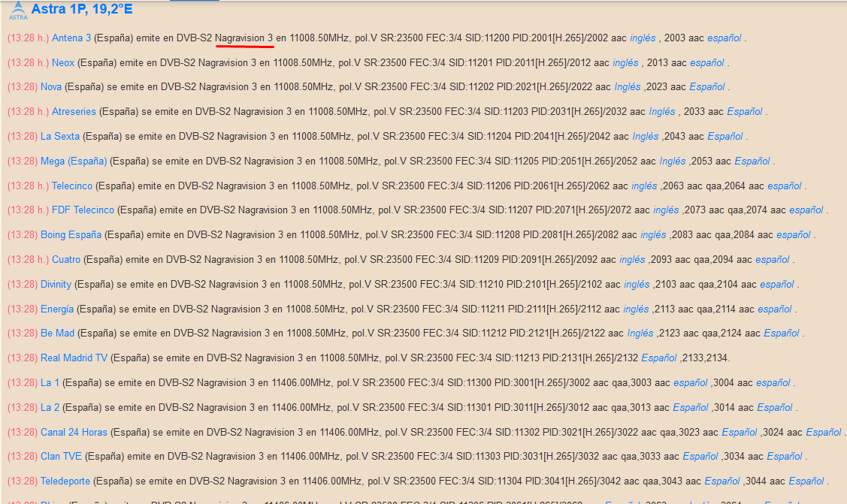Open the Mega (España) channel link

tap(74, 161)
